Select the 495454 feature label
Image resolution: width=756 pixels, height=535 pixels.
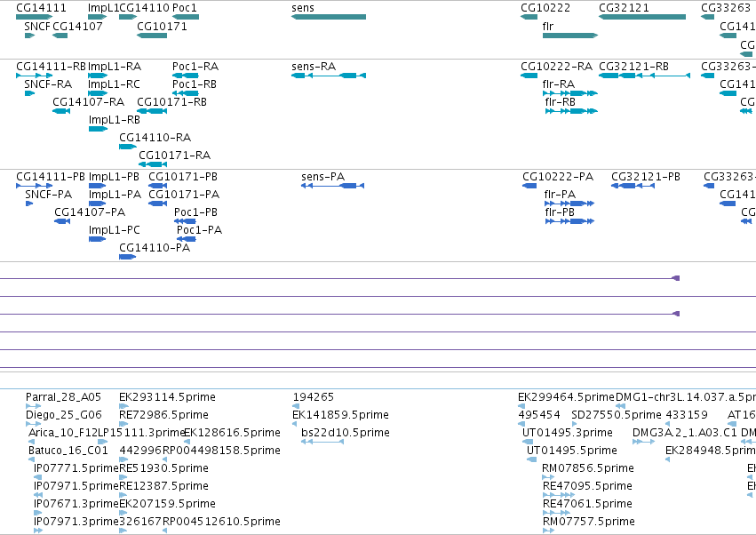[539, 415]
